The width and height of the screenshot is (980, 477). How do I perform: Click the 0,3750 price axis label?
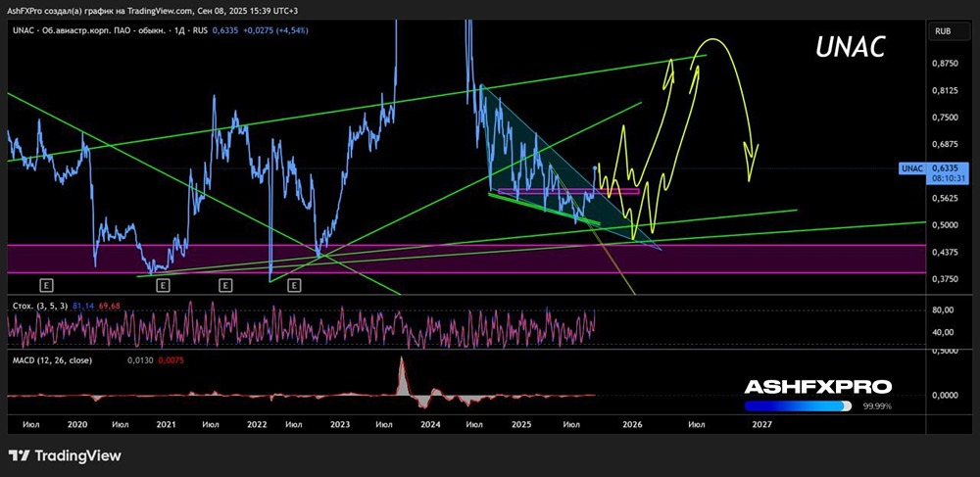[944, 279]
